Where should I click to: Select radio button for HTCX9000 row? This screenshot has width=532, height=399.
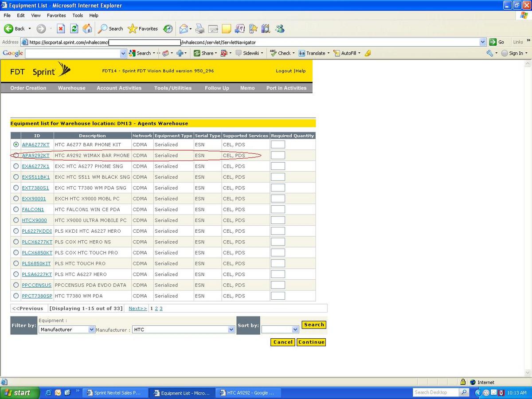click(x=16, y=220)
